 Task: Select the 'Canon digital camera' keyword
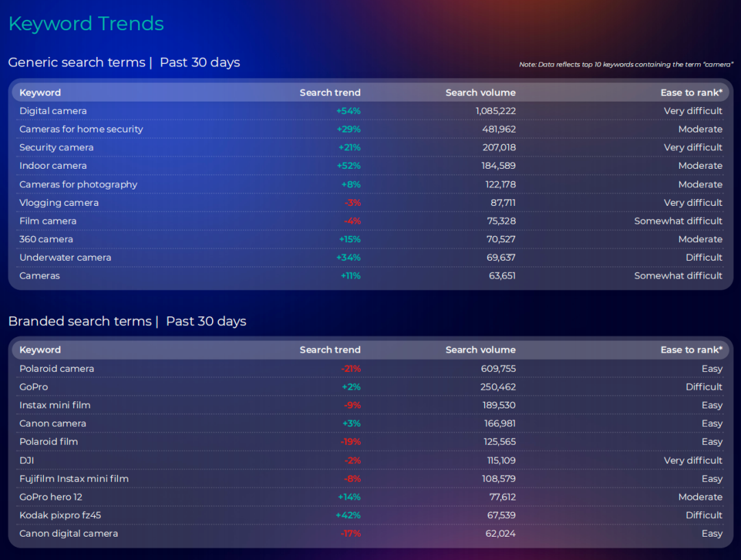point(69,534)
